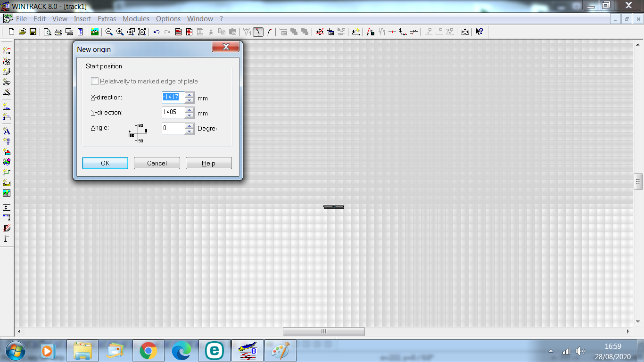Open the Edit menu

pyautogui.click(x=40, y=19)
